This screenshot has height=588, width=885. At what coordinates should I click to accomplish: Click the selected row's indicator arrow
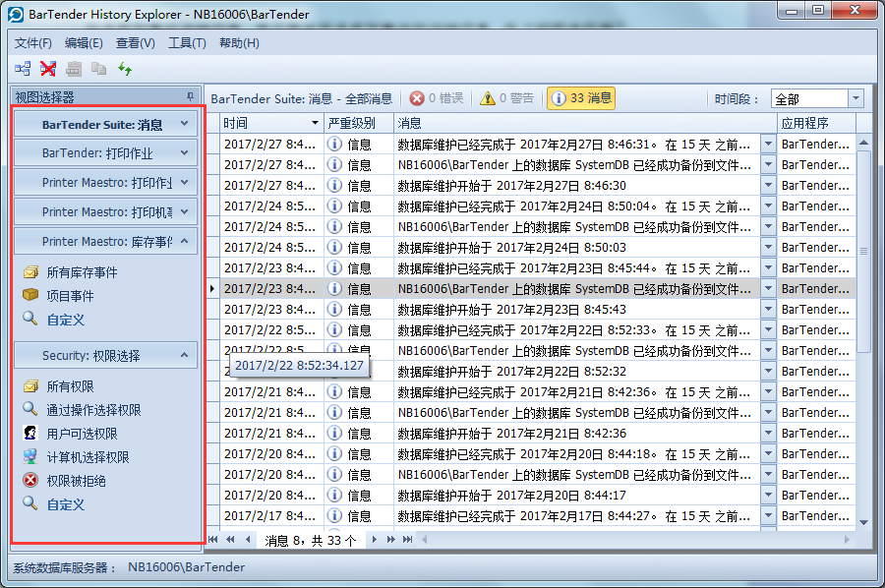212,288
